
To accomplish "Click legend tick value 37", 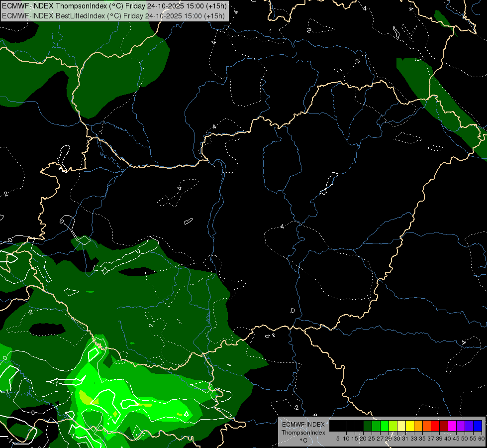I will tap(431, 439).
